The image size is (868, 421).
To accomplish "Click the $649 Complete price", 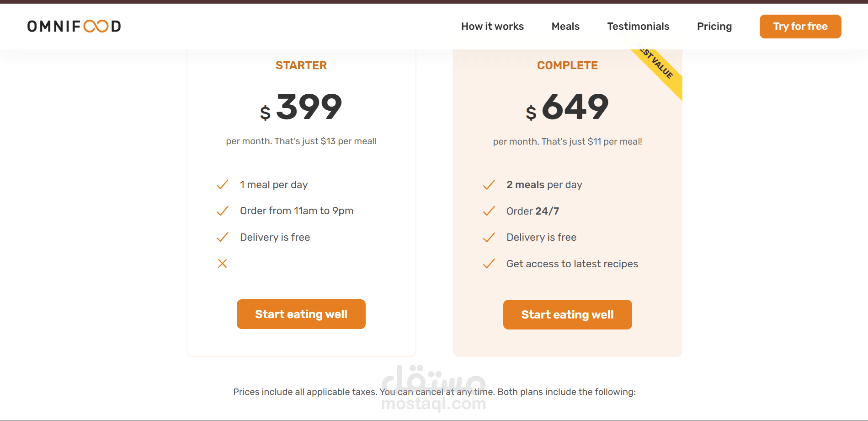I will (x=567, y=107).
